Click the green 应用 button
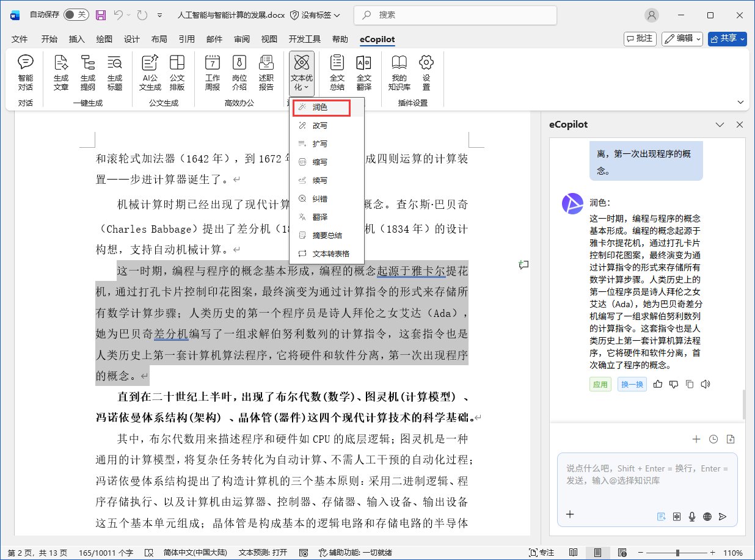This screenshot has width=755, height=560. [600, 384]
